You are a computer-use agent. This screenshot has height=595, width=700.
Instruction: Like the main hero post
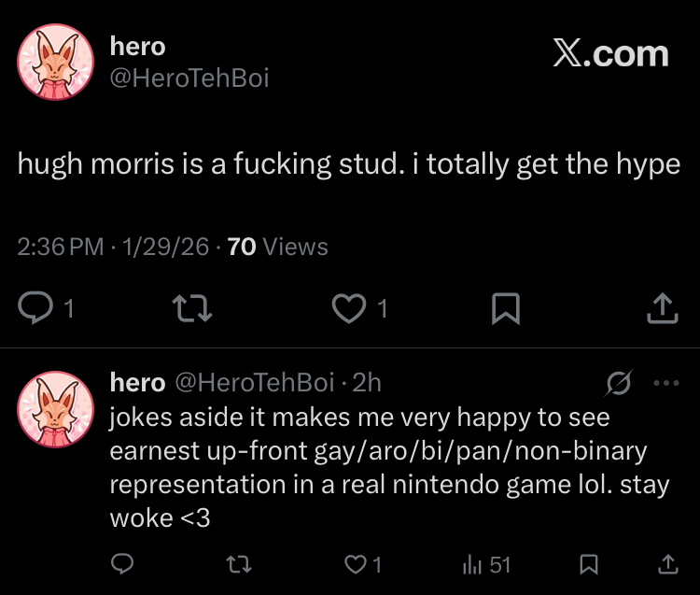350,307
